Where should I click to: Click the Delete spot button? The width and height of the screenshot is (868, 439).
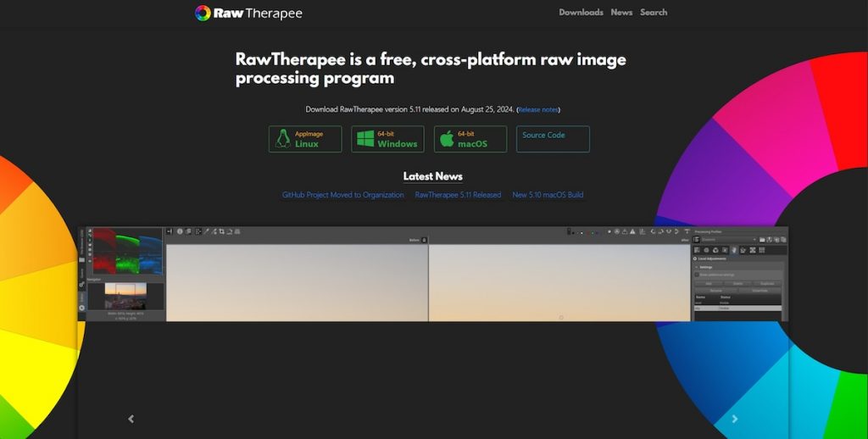tap(738, 283)
